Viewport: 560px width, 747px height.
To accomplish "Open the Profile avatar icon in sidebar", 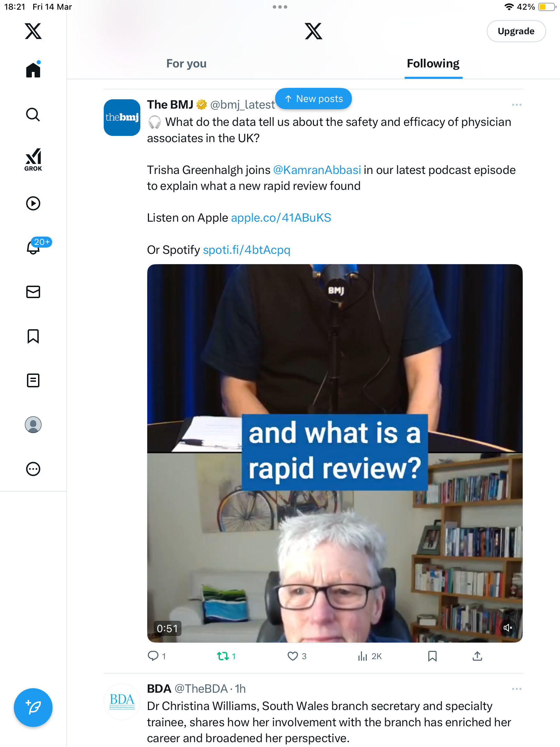I will 33,425.
